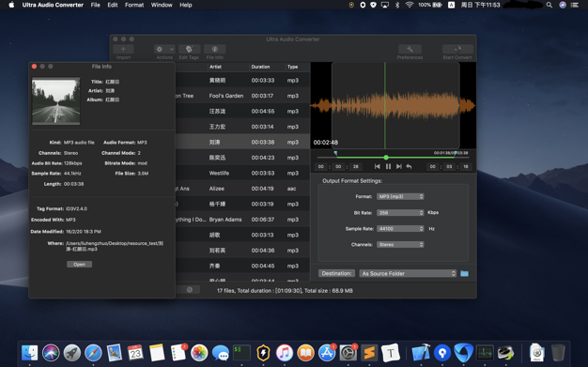Open the Format dropdown showing MP3
588x367 pixels.
click(400, 196)
